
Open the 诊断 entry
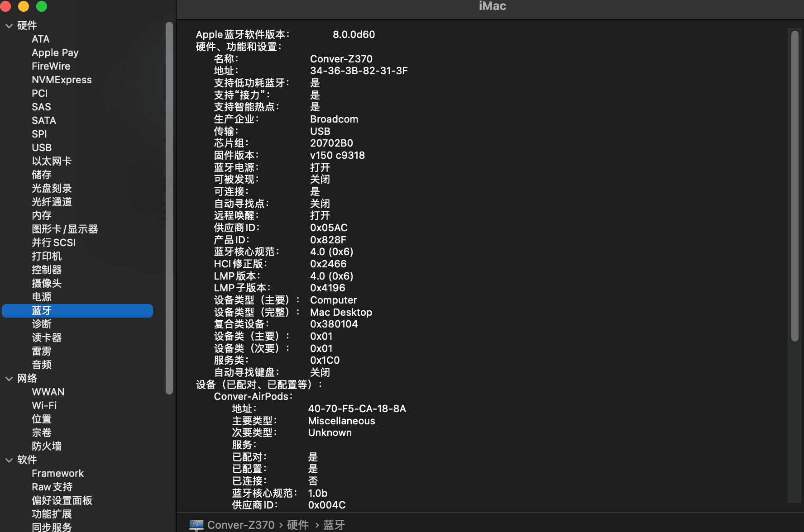pyautogui.click(x=42, y=324)
